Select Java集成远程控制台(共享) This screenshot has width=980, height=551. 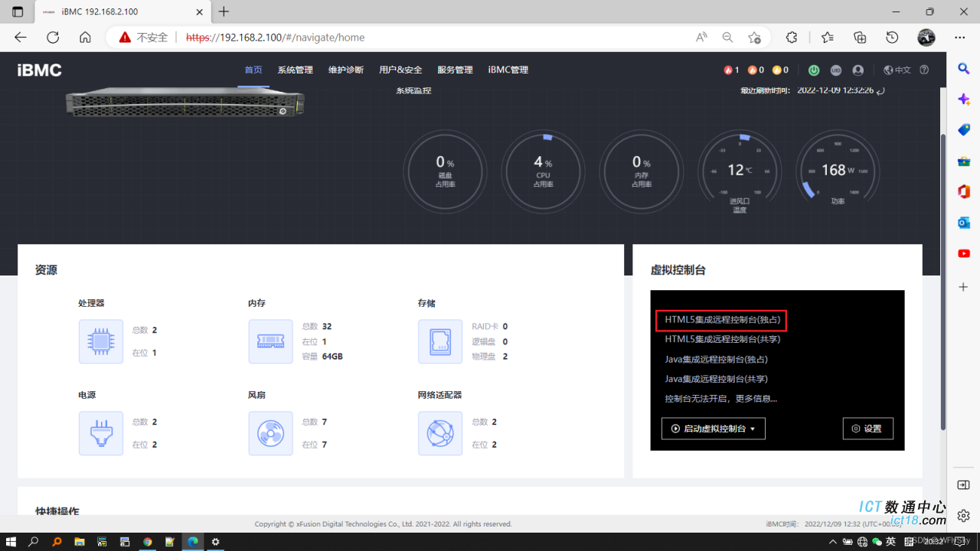point(717,379)
